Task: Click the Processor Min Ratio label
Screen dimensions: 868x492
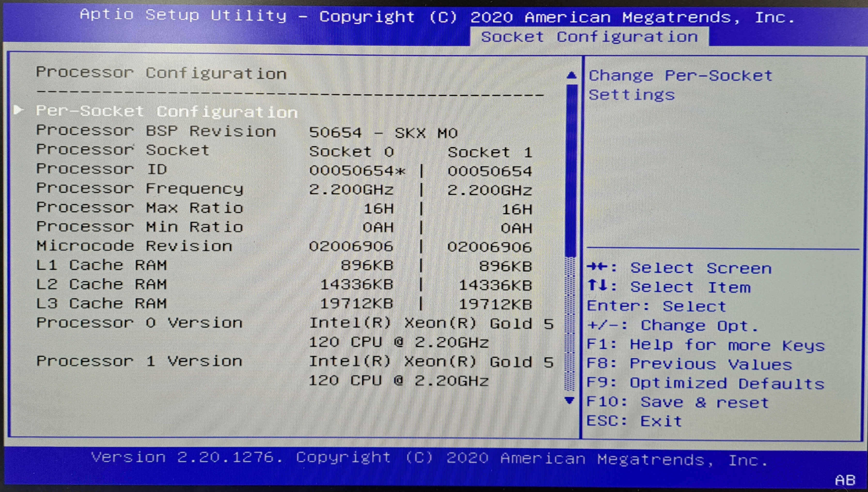Action: (140, 227)
